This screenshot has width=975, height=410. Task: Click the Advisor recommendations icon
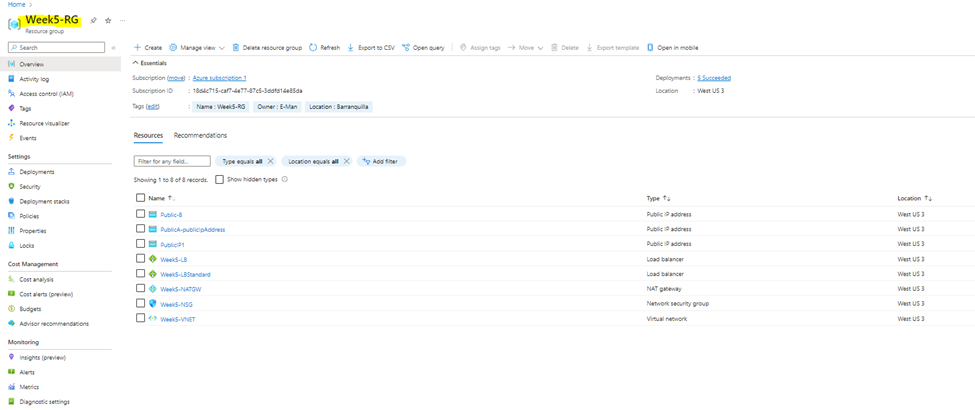coord(11,324)
